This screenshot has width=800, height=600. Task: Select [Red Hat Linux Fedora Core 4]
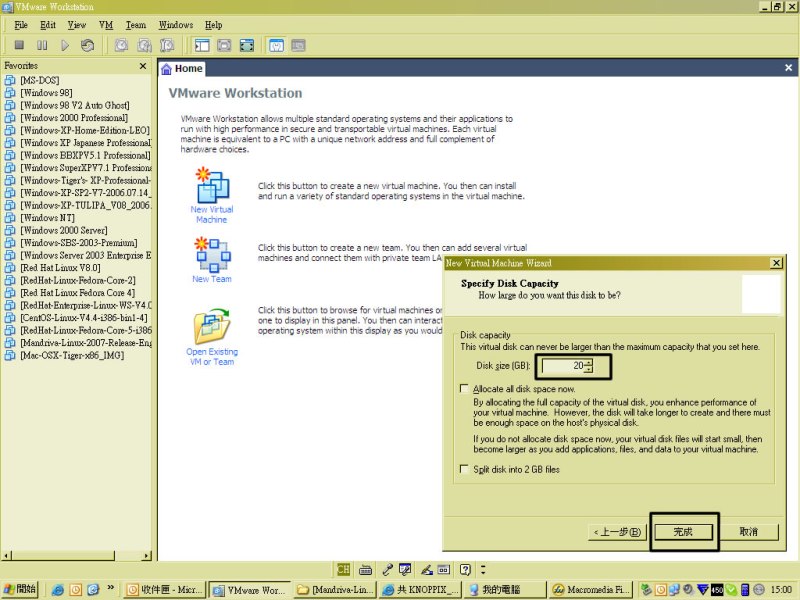78,293
